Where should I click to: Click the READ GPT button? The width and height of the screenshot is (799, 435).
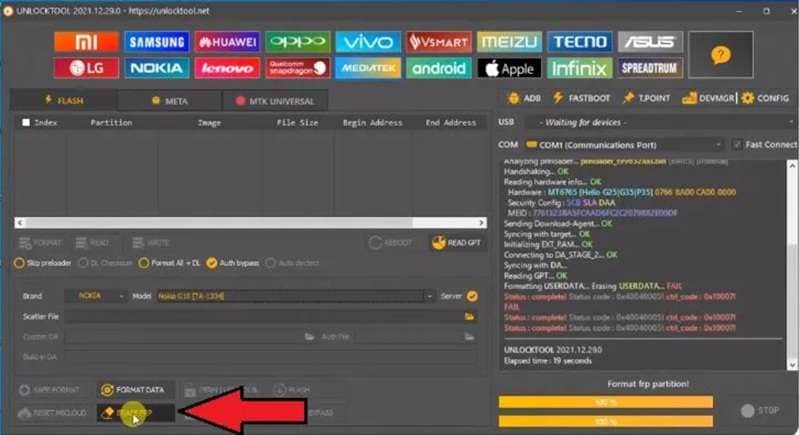point(457,243)
